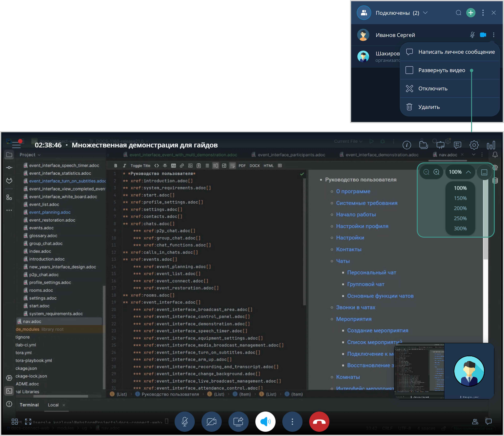Screen dimensions: 504x436
Task: Click the zoom in magnifier icon
Action: (x=436, y=172)
